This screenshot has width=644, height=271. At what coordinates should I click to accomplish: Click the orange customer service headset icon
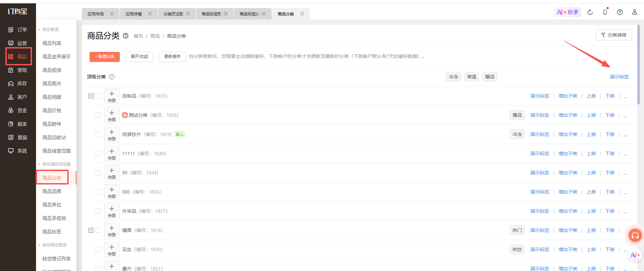pyautogui.click(x=635, y=235)
